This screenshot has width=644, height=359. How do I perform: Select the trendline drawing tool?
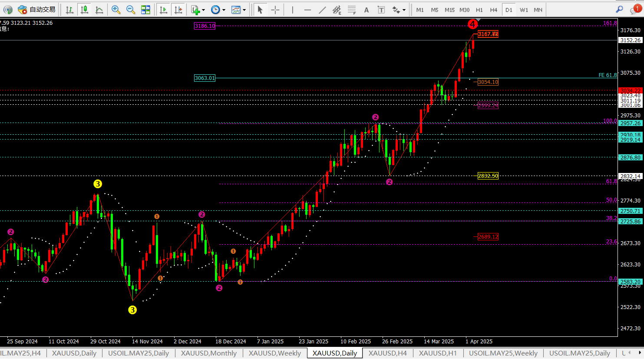(x=322, y=10)
